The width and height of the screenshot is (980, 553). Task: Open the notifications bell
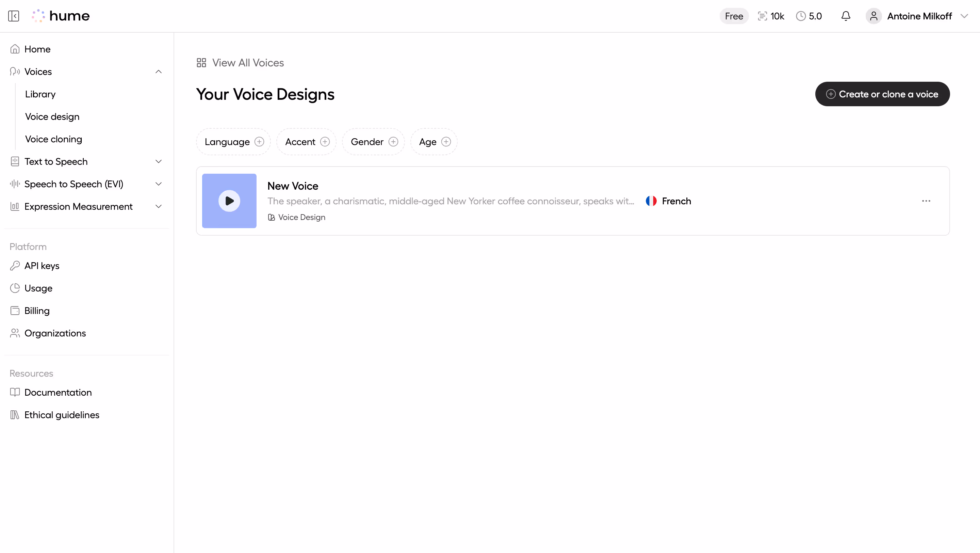845,16
